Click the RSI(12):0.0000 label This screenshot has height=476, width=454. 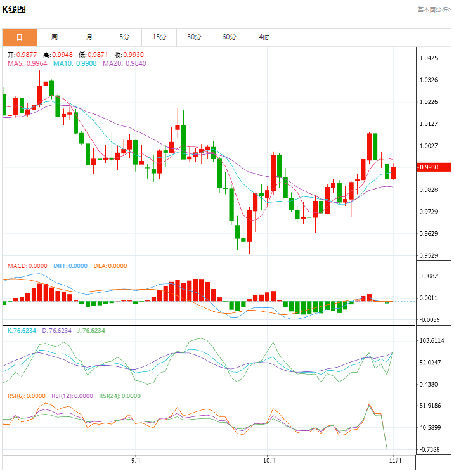[72, 396]
